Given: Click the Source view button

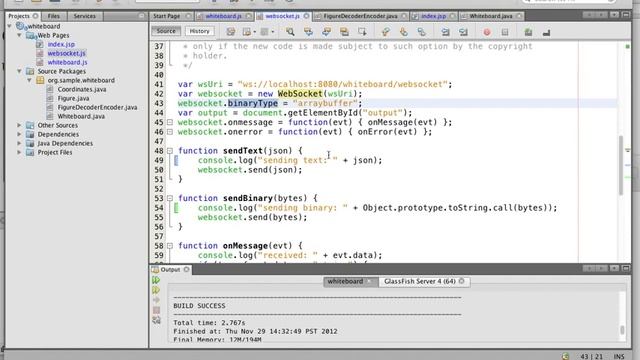Looking at the screenshot, I should click(166, 31).
